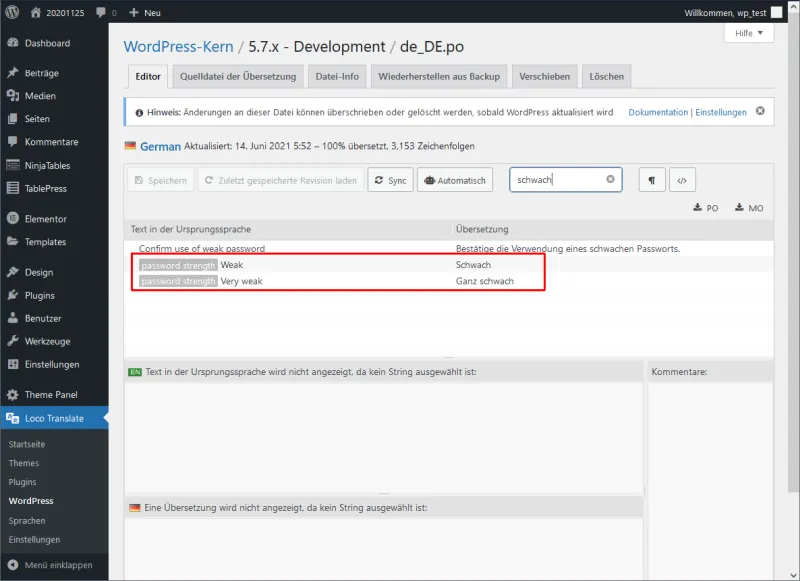This screenshot has width=800, height=581.
Task: Click the Sync button
Action: pyautogui.click(x=390, y=180)
